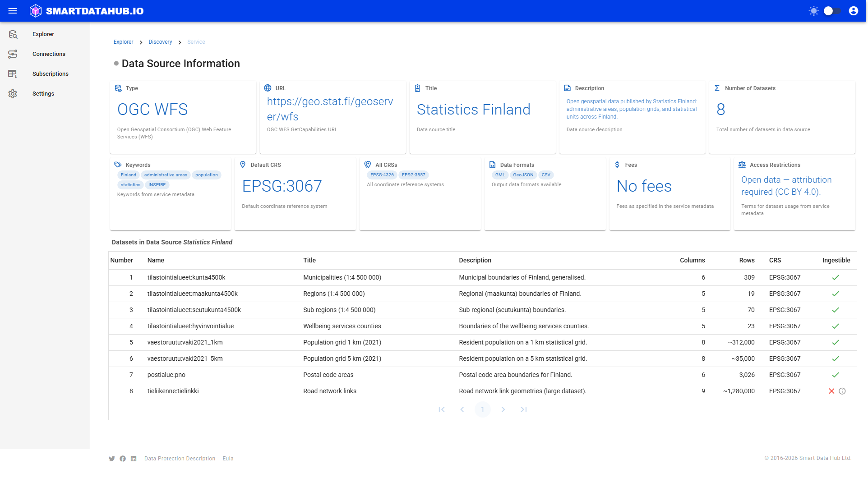Open the Twitter footer icon
868x487 pixels.
[112, 459]
